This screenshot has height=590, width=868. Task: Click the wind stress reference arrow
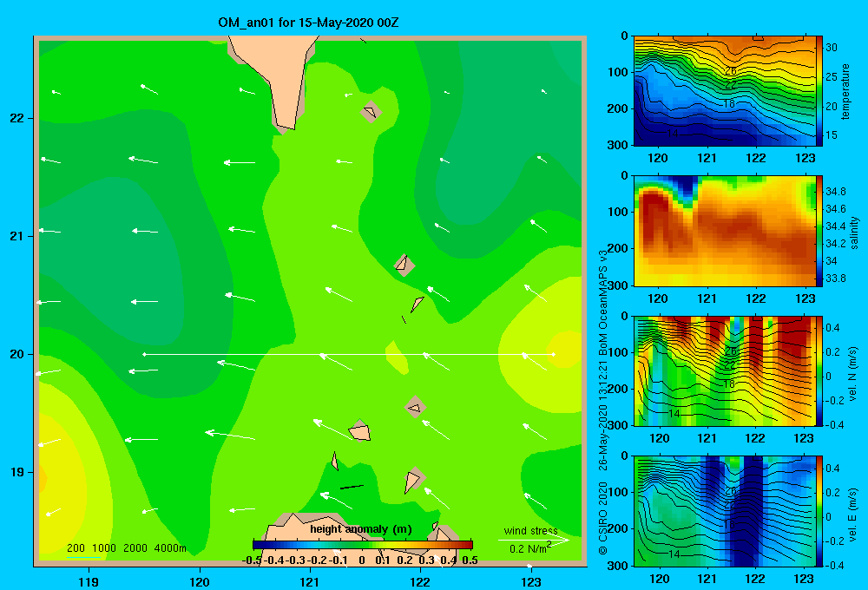point(534,540)
